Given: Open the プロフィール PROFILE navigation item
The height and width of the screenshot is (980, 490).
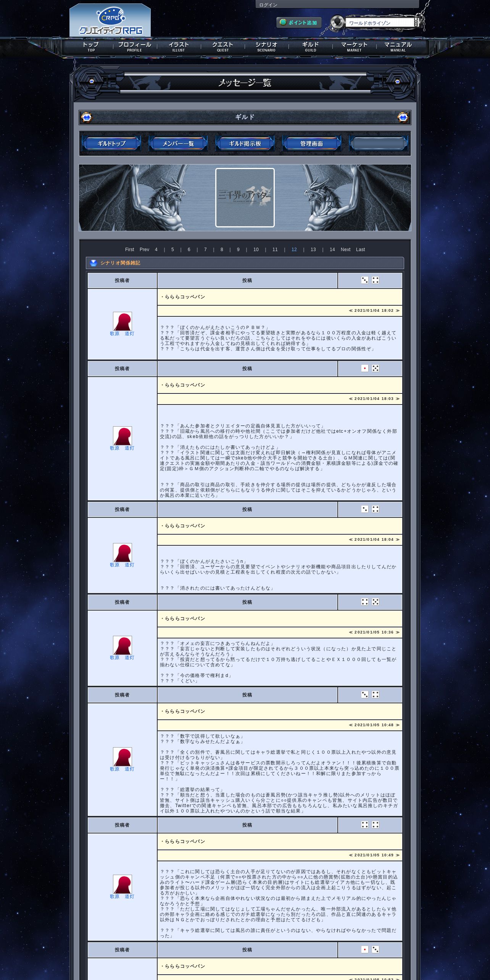Looking at the screenshot, I should pos(134,47).
